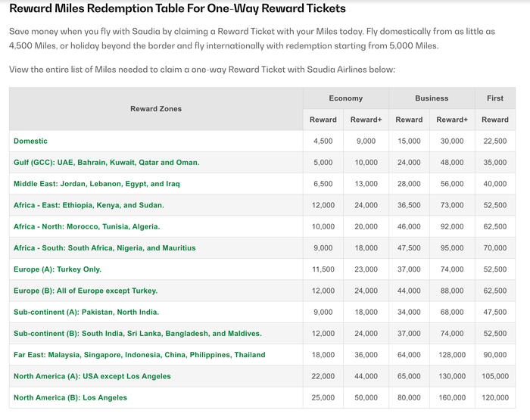
Task: Open Middle East: Jordan, Lebanon, Egypt link
Action: (97, 184)
